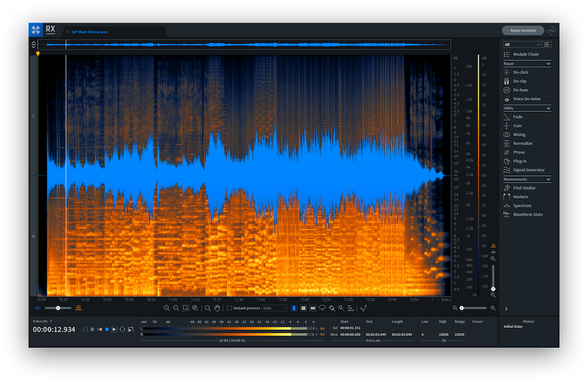
Task: Open the Spectrum analyzer module
Action: pos(522,206)
